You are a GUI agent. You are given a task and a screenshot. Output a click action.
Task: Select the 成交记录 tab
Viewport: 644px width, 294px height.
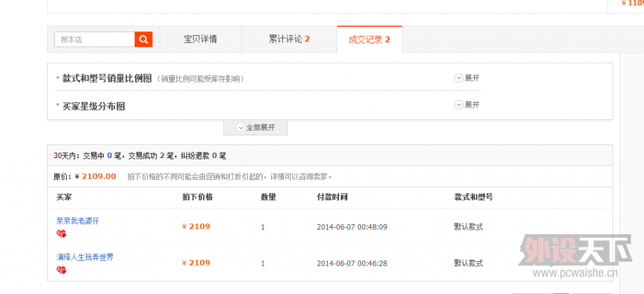369,39
